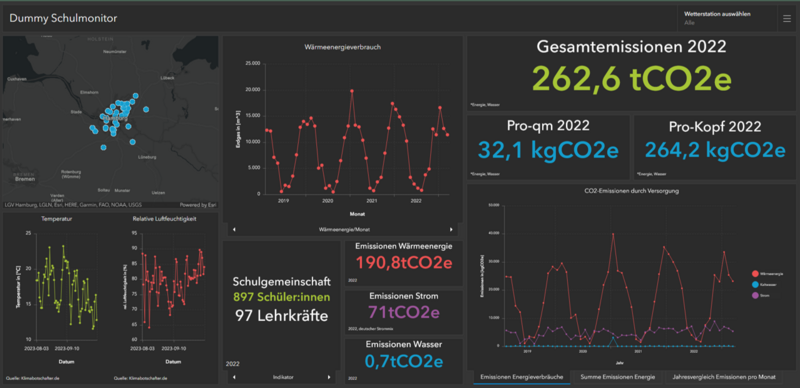Open the Jahresvergleich Emissionen pro Monat tab
Screen dimensions: 800x388
723,377
